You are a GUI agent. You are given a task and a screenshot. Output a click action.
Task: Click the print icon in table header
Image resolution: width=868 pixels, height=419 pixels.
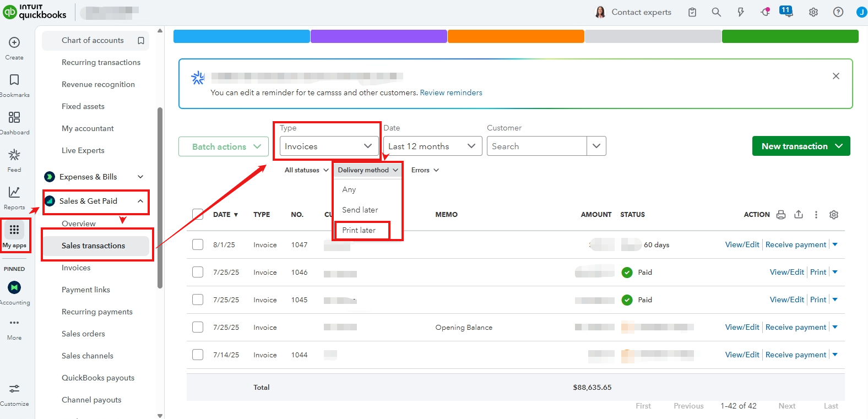coord(781,215)
